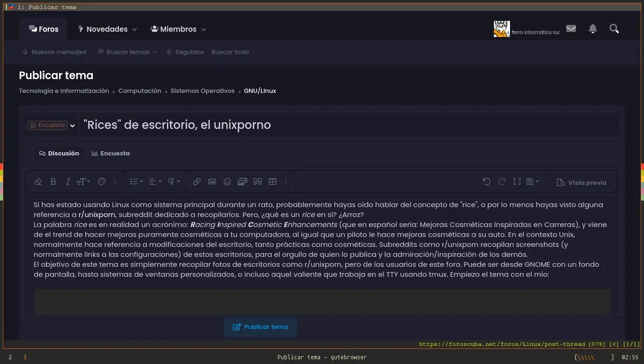The width and height of the screenshot is (644, 364).
Task: Click inside the message body text area
Action: point(322,254)
